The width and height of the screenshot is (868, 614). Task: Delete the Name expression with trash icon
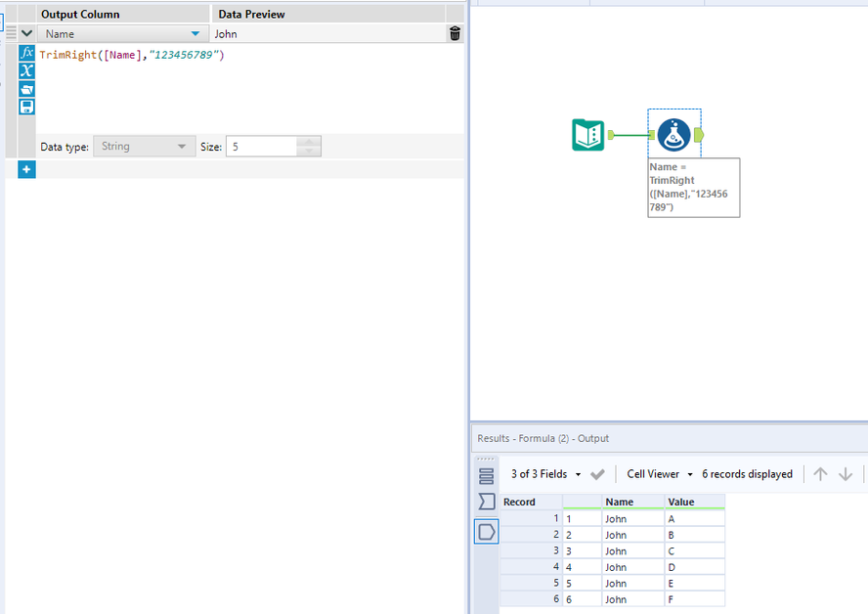(456, 34)
